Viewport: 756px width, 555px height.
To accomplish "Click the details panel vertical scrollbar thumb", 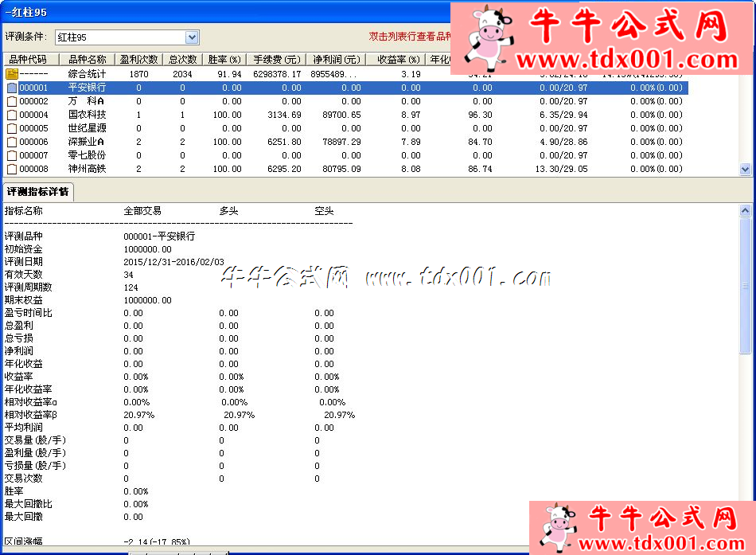I will click(x=746, y=287).
